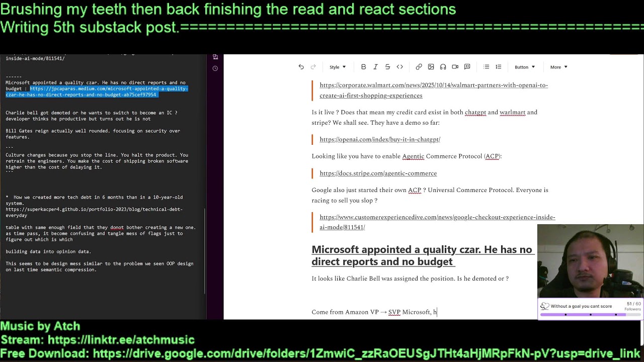Click the follower goal progress bar
This screenshot has height=362, width=644.
pyautogui.click(x=591, y=315)
